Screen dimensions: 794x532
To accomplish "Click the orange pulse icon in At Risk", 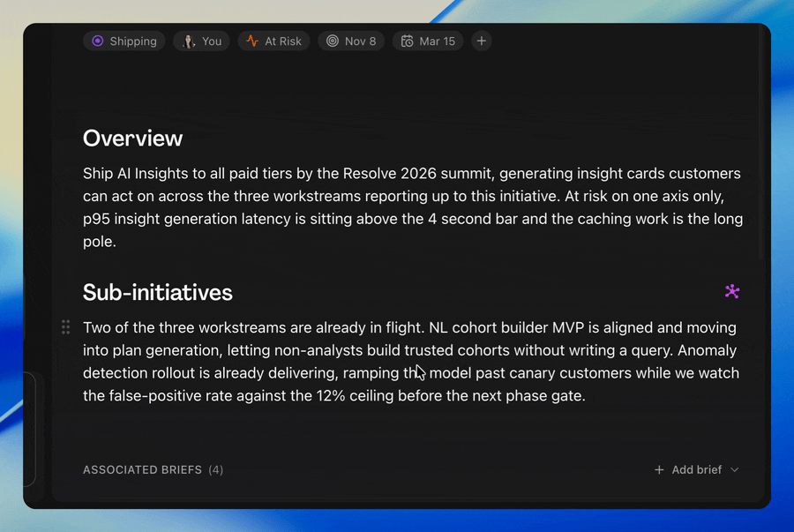I will click(x=252, y=41).
